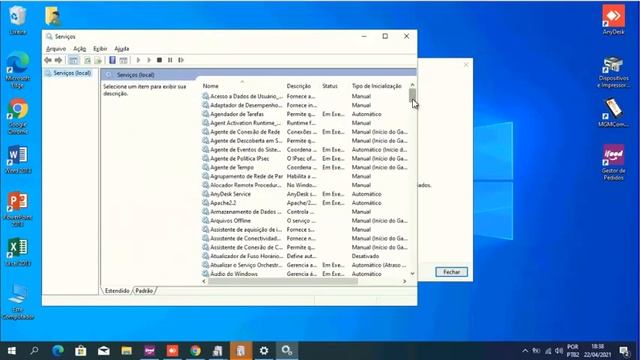Open the taskbar search magnifier
640x360 pixels.
point(34,351)
